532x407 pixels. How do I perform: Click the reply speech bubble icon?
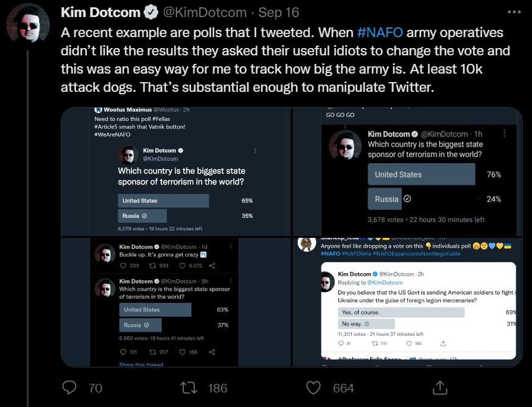pyautogui.click(x=70, y=388)
